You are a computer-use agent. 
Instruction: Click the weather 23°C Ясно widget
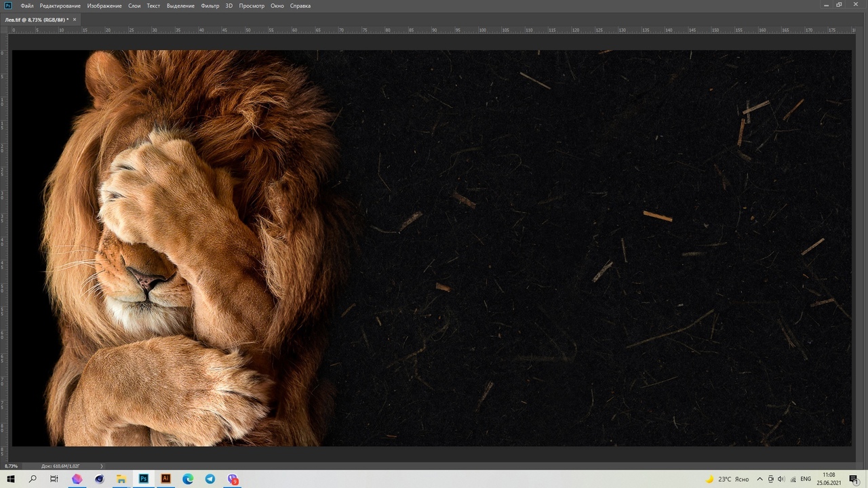[x=728, y=479]
